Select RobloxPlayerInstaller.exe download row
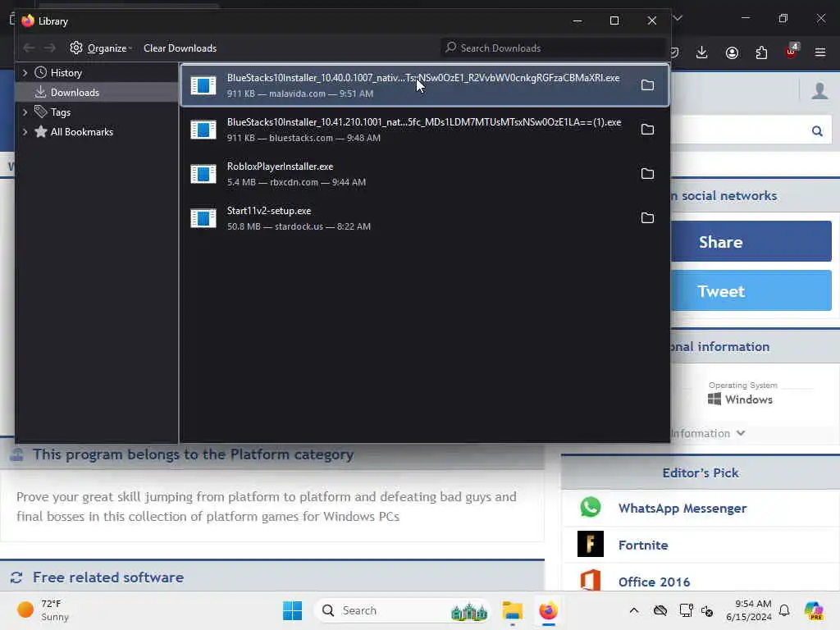This screenshot has height=630, width=840. click(425, 174)
